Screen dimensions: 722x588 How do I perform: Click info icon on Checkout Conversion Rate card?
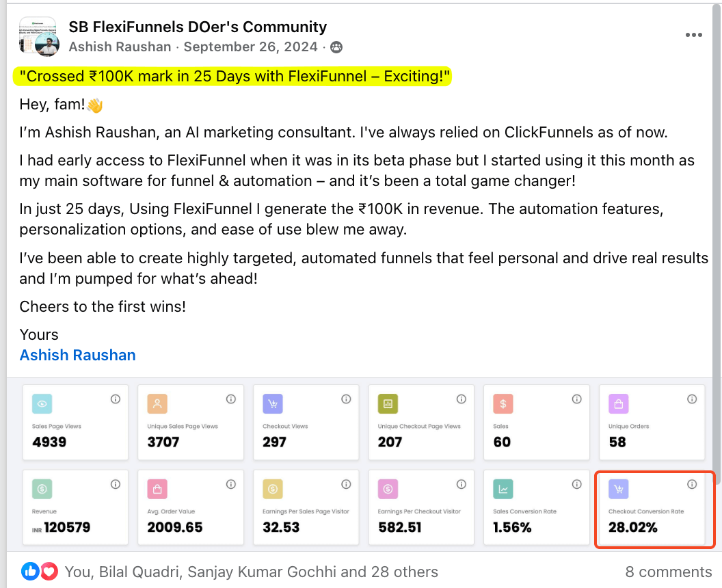click(691, 484)
